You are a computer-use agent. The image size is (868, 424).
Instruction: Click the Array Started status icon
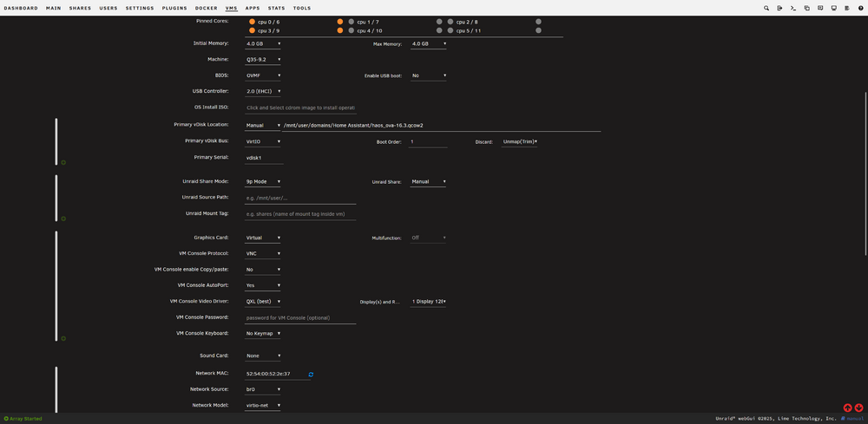pos(6,419)
